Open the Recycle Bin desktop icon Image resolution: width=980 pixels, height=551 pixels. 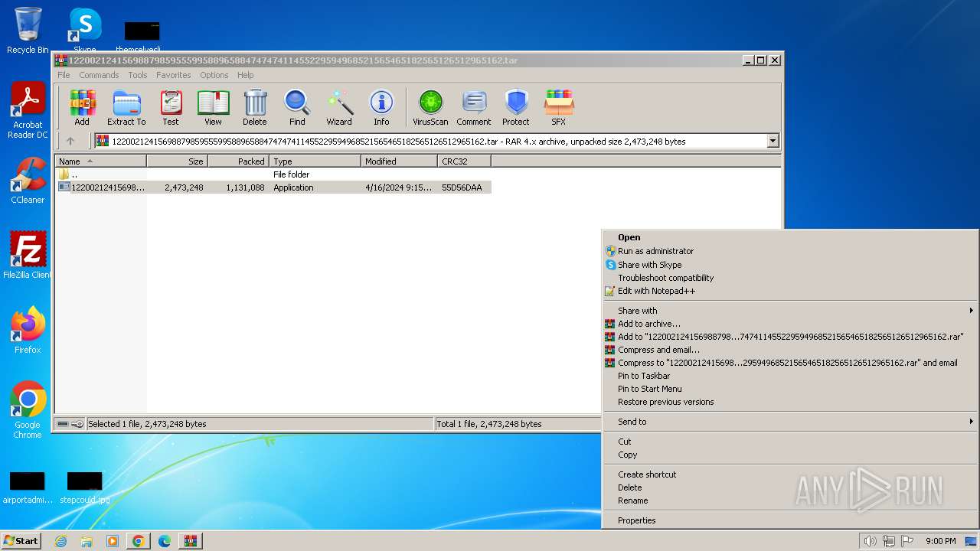tap(28, 31)
